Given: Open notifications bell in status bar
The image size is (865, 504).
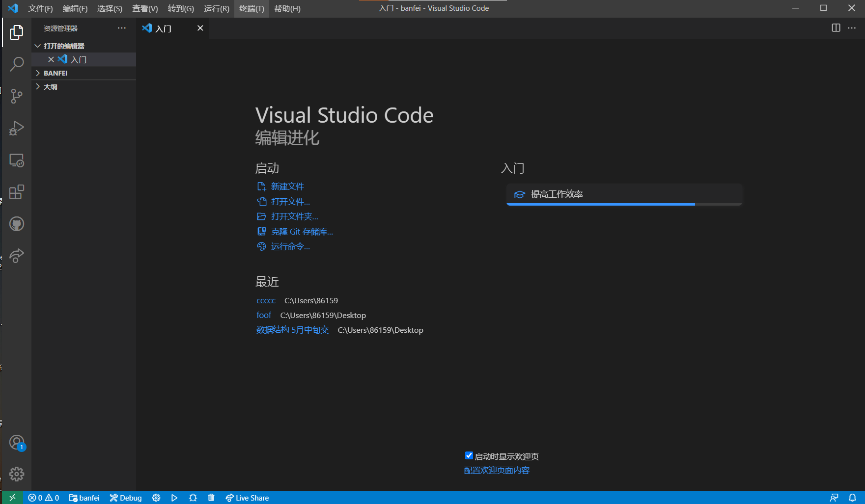Looking at the screenshot, I should [853, 498].
